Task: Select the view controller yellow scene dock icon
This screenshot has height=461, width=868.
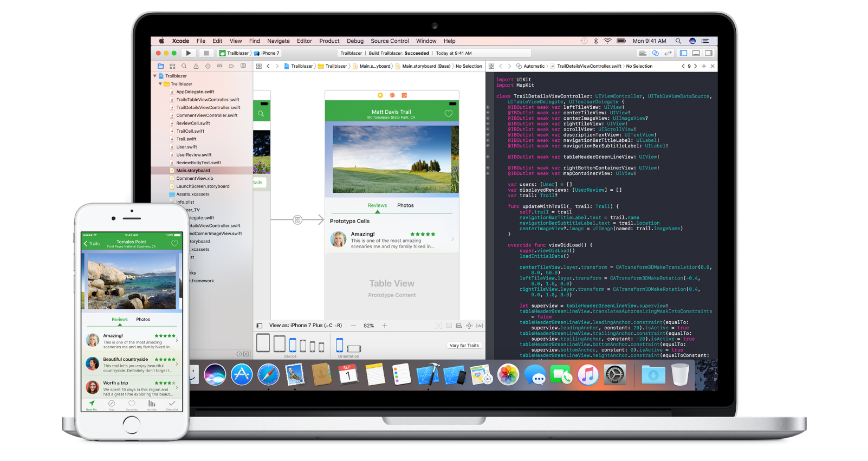Action: [x=380, y=95]
